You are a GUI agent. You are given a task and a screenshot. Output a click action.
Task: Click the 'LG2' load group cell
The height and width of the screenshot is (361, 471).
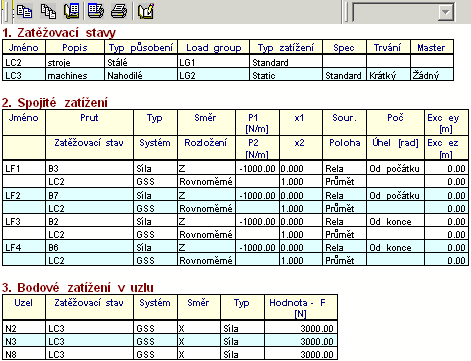pos(214,75)
